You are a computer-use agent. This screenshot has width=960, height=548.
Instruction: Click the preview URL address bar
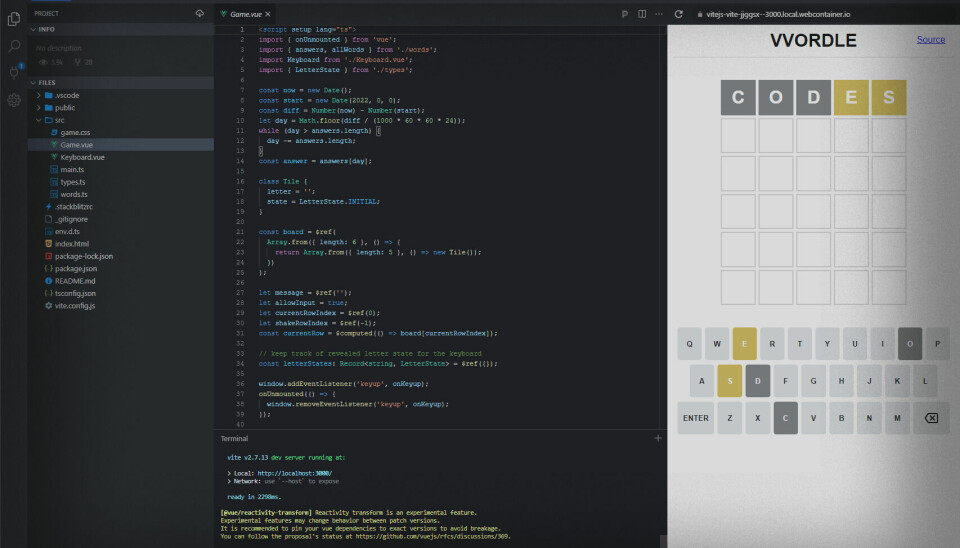coord(778,14)
